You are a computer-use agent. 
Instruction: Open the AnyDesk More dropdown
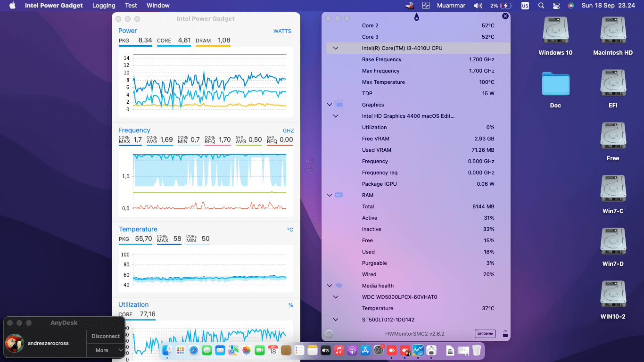tap(106, 350)
